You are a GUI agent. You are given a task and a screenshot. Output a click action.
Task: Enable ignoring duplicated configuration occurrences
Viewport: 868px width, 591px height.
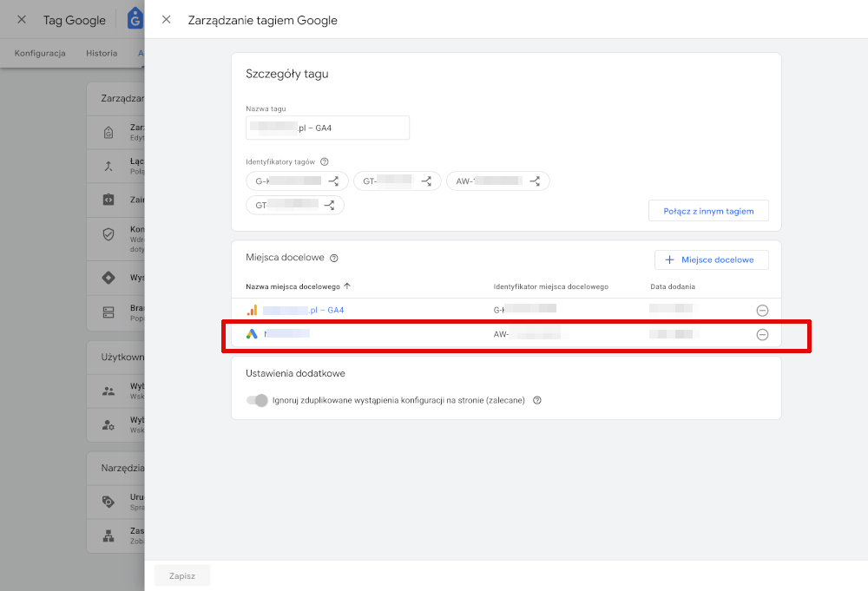258,400
